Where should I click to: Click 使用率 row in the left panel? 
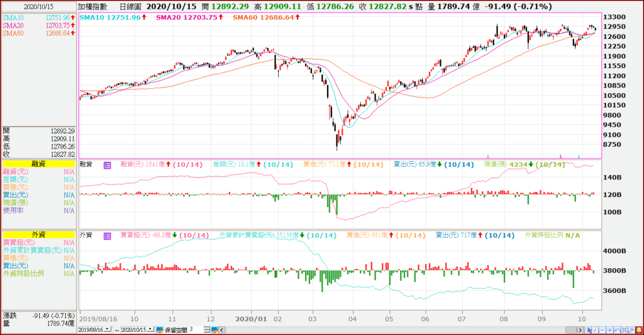(x=38, y=210)
